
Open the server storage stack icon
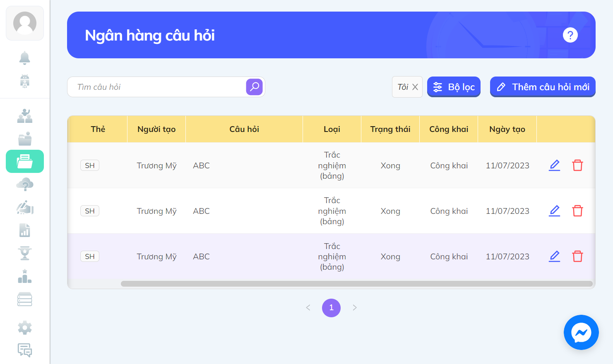(25, 299)
